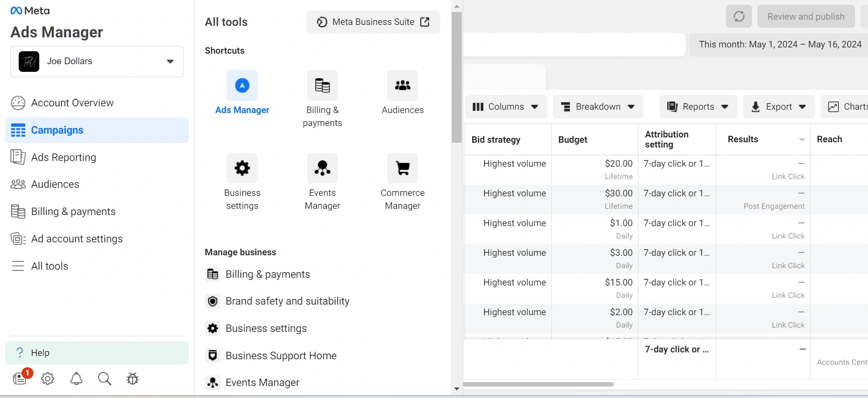Viewport: 868px width, 398px height.
Task: Open the news icon with red badge
Action: click(20, 379)
